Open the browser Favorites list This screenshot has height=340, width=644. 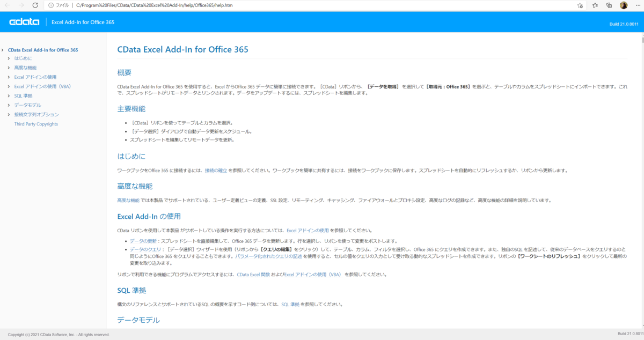(x=596, y=5)
